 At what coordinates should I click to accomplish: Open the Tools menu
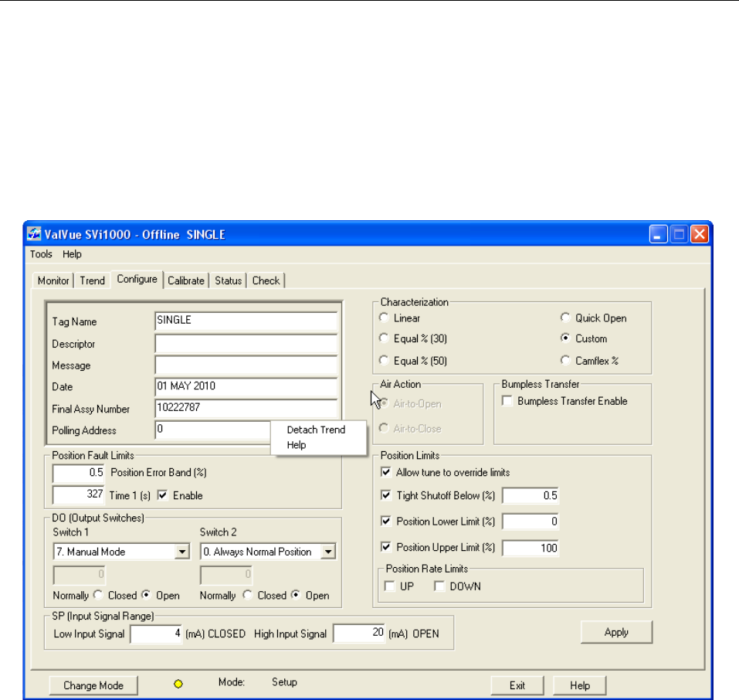point(41,254)
